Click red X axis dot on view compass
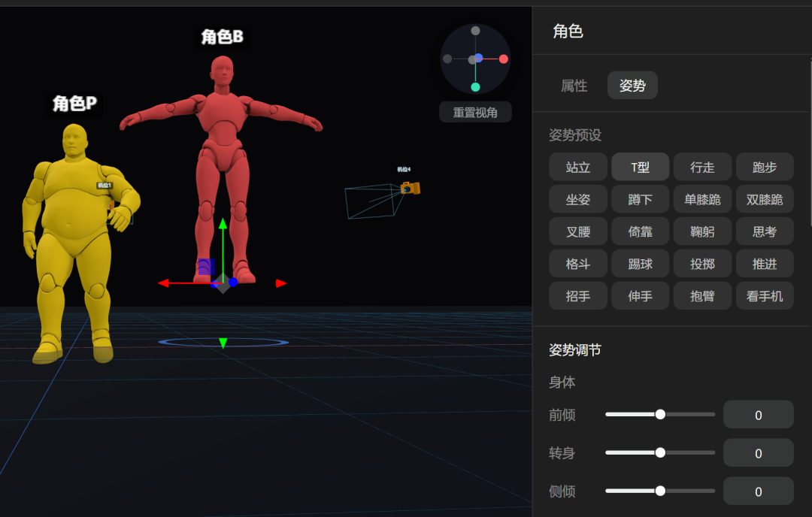The width and height of the screenshot is (812, 517). coord(503,59)
